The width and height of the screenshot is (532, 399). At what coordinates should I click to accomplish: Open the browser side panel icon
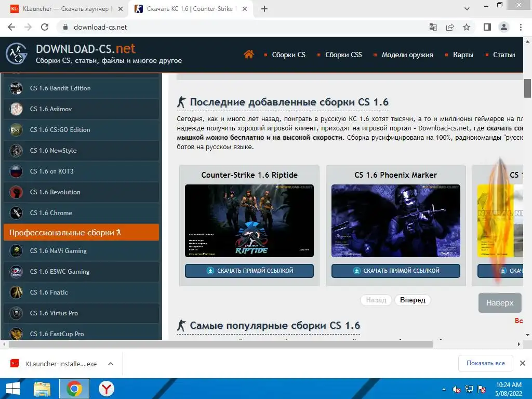487,27
